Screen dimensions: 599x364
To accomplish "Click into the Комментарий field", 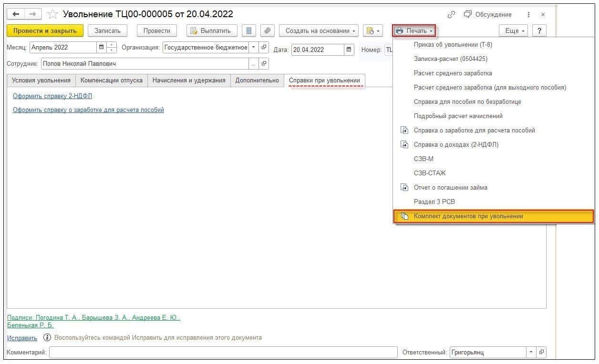I will pos(223,353).
